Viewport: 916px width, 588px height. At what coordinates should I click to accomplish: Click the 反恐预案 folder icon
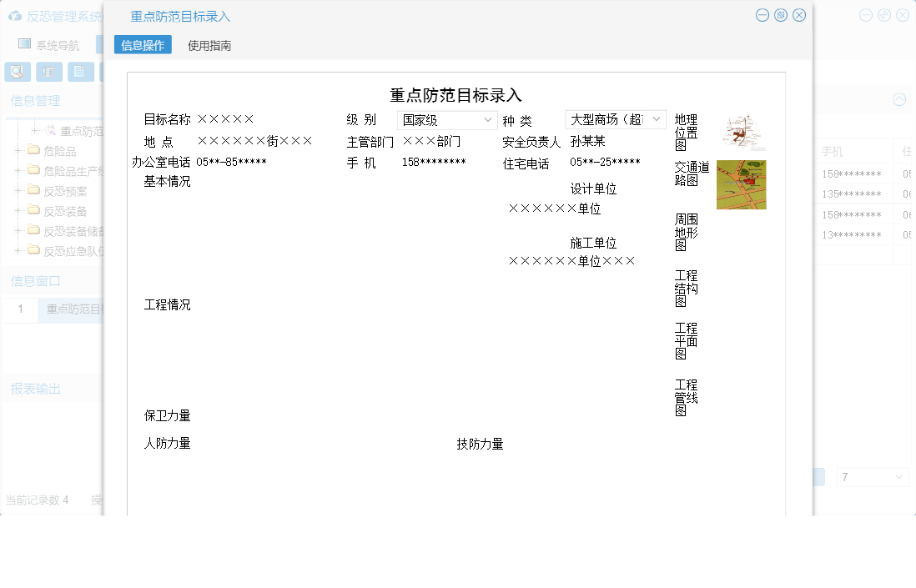pos(35,190)
